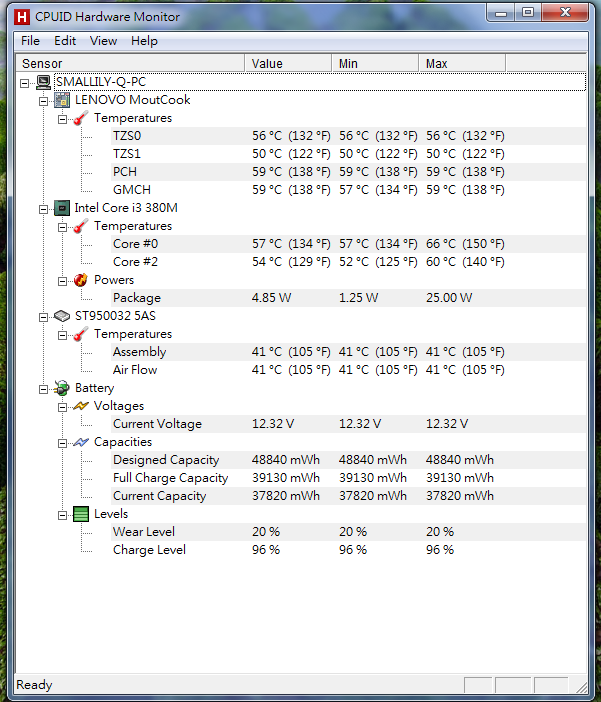601x702 pixels.
Task: Collapse the Capacities node
Action: (62, 443)
